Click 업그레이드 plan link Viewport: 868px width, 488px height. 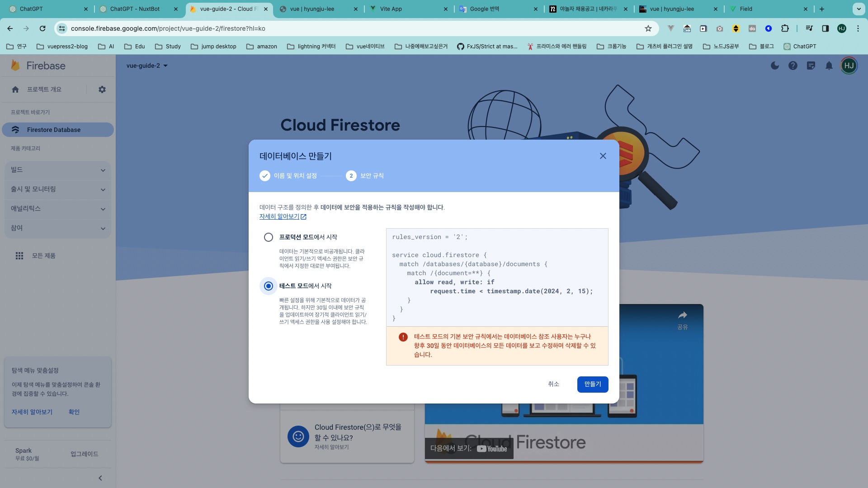(84, 454)
